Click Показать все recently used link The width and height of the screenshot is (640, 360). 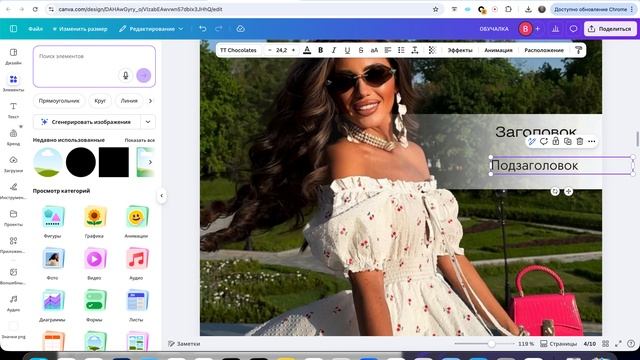click(140, 140)
